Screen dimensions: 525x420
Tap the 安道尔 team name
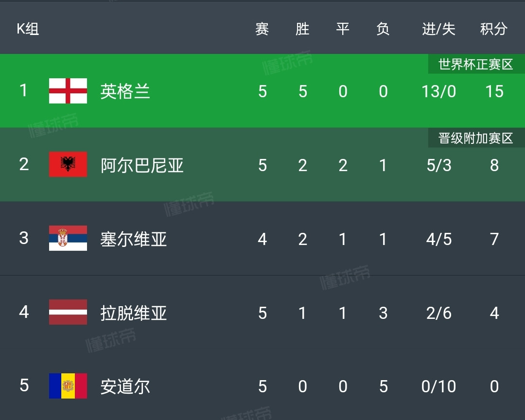pos(125,387)
